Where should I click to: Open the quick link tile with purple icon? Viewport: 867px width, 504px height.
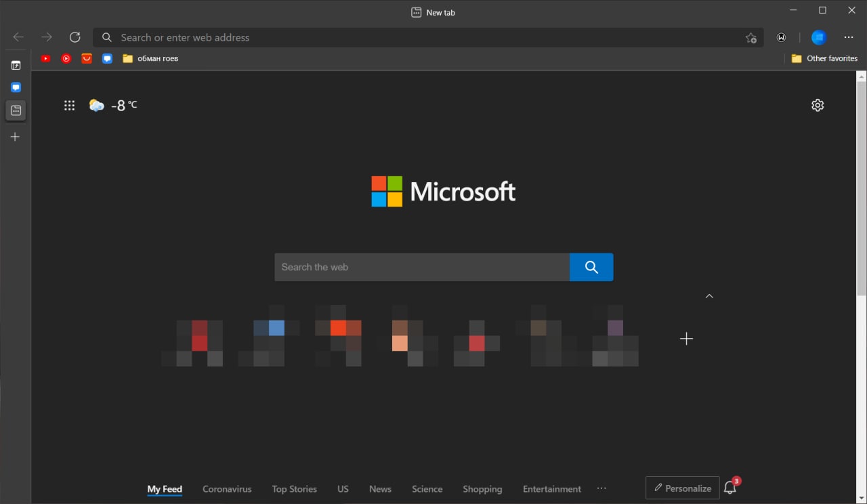[x=615, y=336]
